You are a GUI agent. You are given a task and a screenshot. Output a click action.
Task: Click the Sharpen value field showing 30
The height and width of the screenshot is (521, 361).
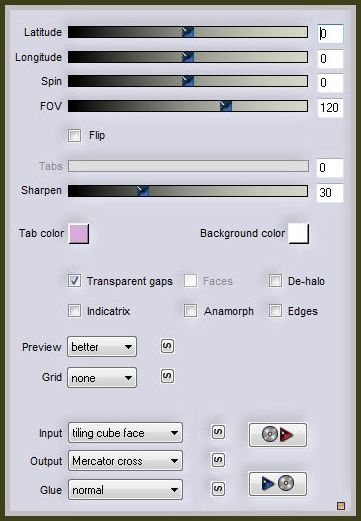point(330,192)
